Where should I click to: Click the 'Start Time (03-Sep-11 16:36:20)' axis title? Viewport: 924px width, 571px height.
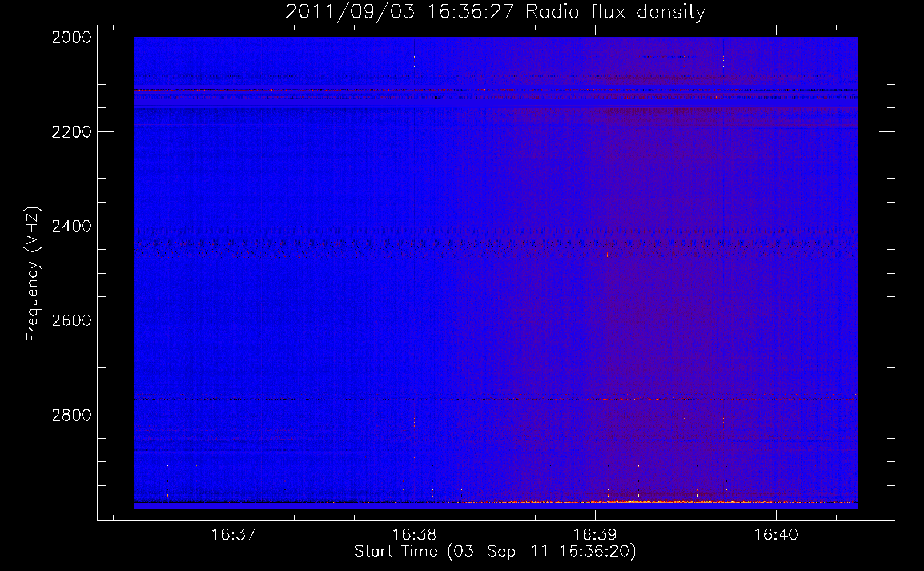[495, 552]
